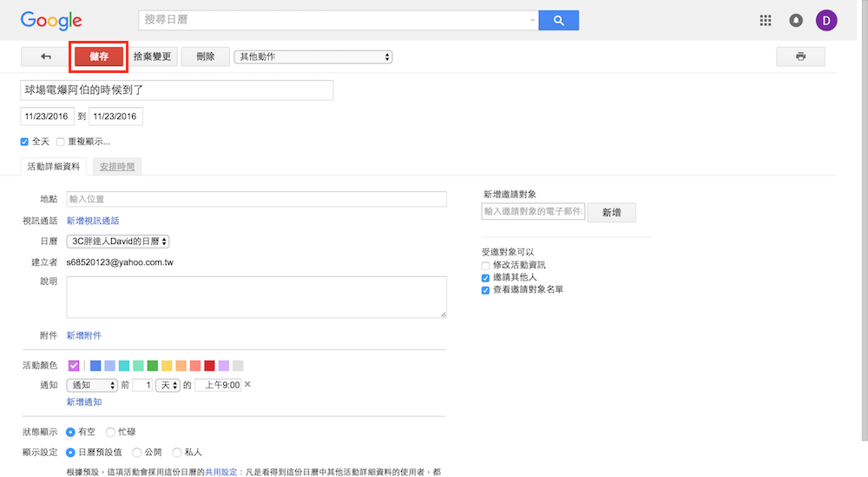Open the 日曆 calendar selection dropdown
This screenshot has height=477, width=868.
[118, 242]
